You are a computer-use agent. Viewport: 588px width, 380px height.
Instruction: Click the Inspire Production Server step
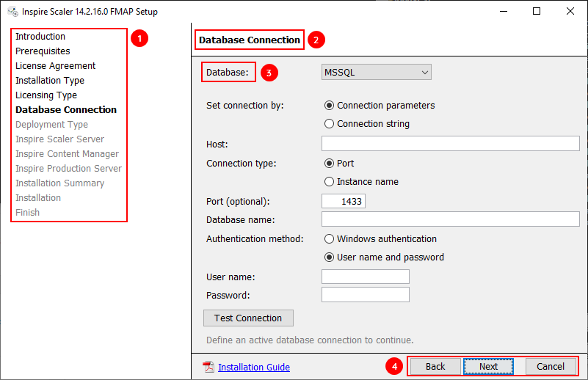point(68,168)
